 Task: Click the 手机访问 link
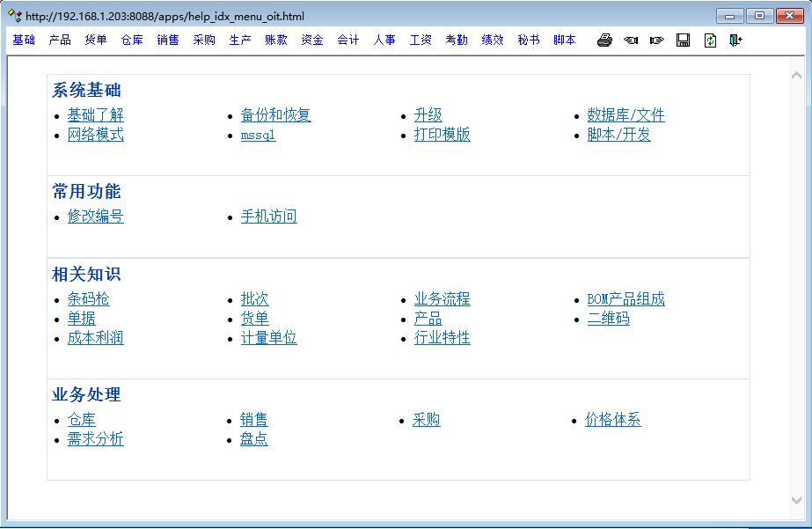pyautogui.click(x=268, y=217)
